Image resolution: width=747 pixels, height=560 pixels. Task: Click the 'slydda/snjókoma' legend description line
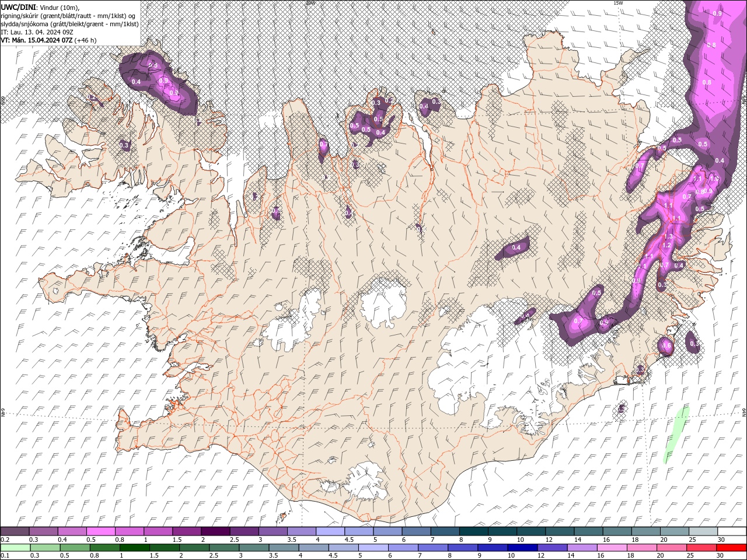click(69, 24)
